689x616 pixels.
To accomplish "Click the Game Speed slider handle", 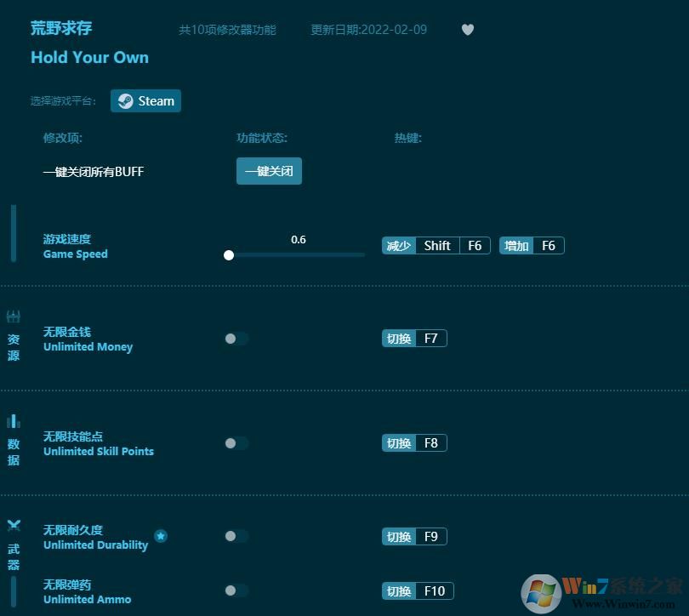I will 229,255.
